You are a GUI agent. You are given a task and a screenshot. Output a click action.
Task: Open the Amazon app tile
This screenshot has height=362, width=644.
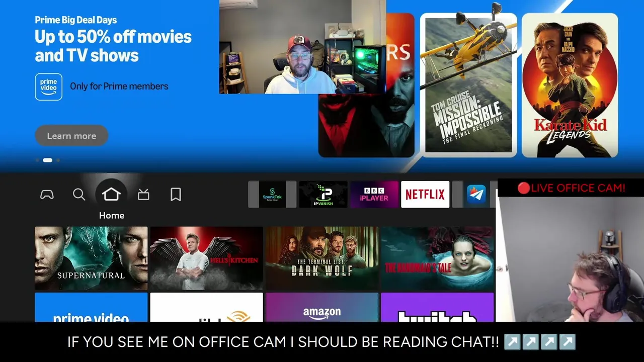pos(322,307)
